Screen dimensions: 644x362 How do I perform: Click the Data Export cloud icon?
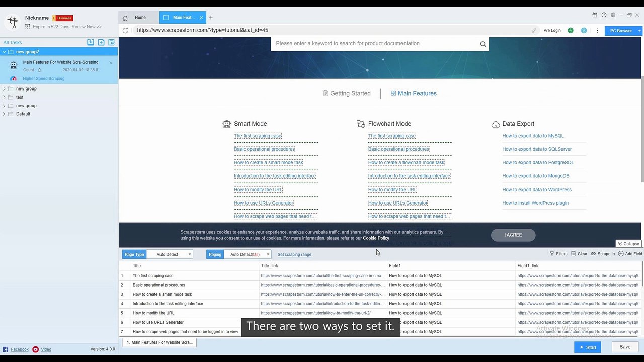click(x=496, y=124)
